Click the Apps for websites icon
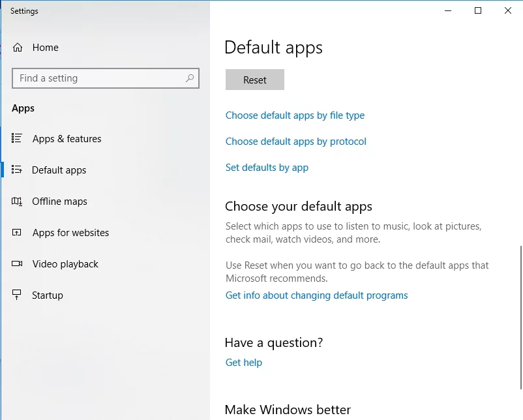This screenshot has height=420, width=523. pyautogui.click(x=17, y=233)
